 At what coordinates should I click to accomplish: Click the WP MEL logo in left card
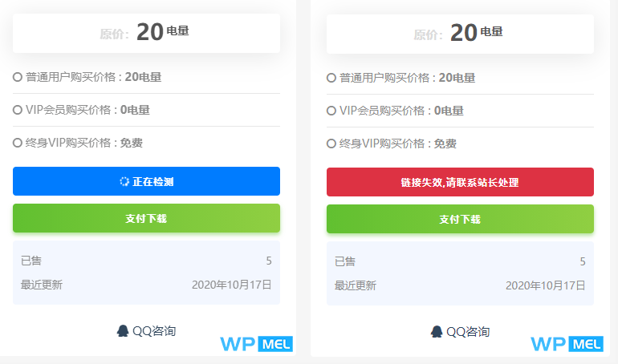pyautogui.click(x=257, y=344)
